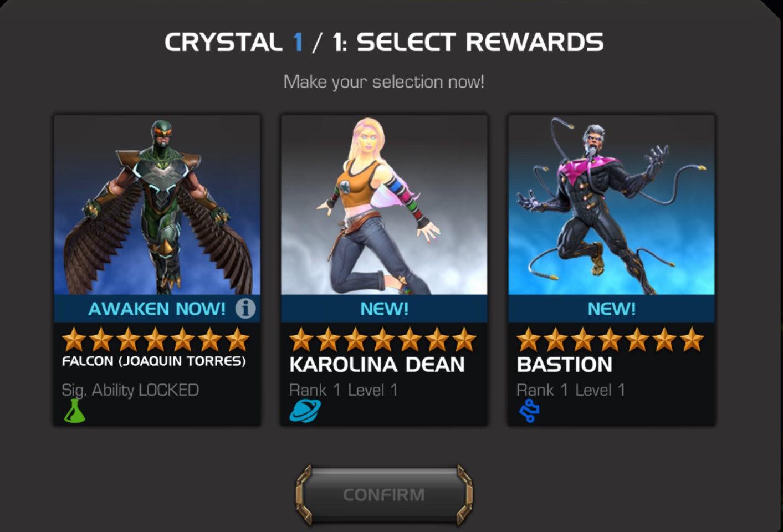
Task: Click Karolina Dean's Rank 1 Level 1 text
Action: tap(344, 390)
